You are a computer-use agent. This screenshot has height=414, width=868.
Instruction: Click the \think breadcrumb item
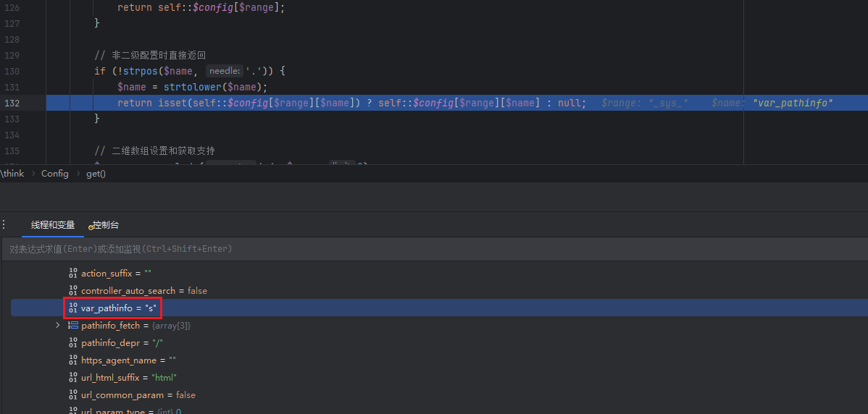pos(12,174)
